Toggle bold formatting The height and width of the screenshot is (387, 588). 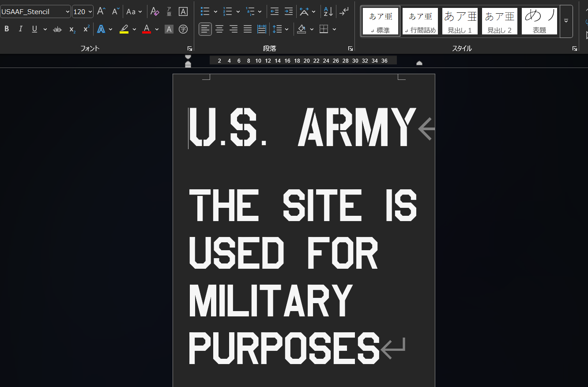tap(7, 29)
